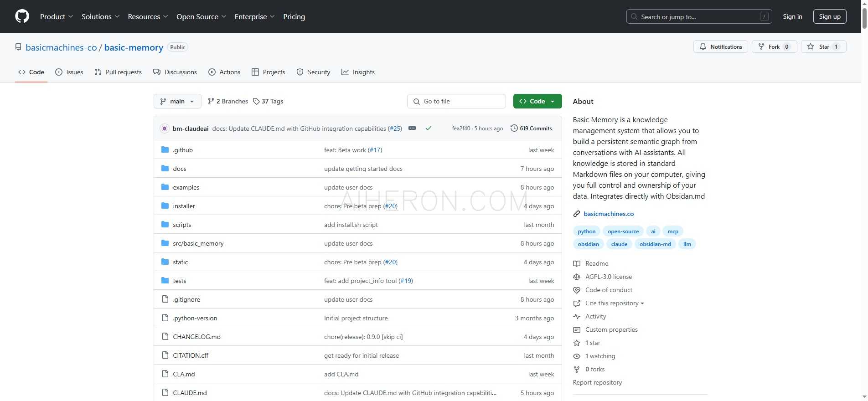868x401 pixels.
Task: Click the tag icon before 37 Tags
Action: (x=256, y=101)
